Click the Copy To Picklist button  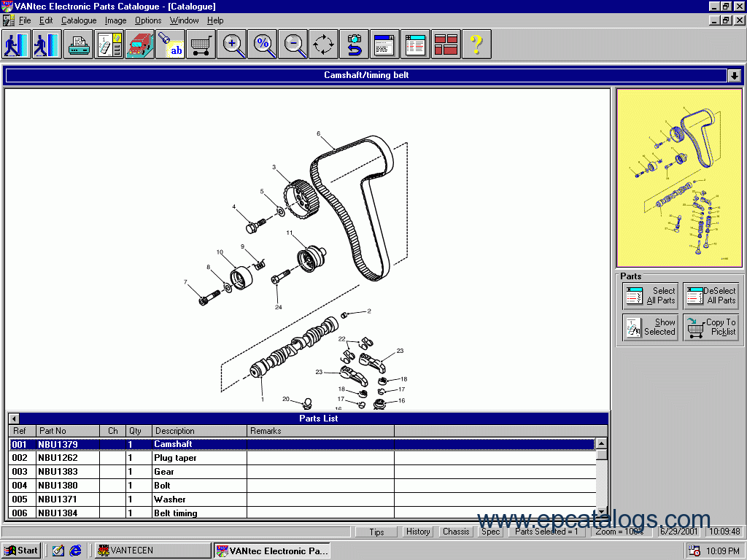pyautogui.click(x=711, y=327)
